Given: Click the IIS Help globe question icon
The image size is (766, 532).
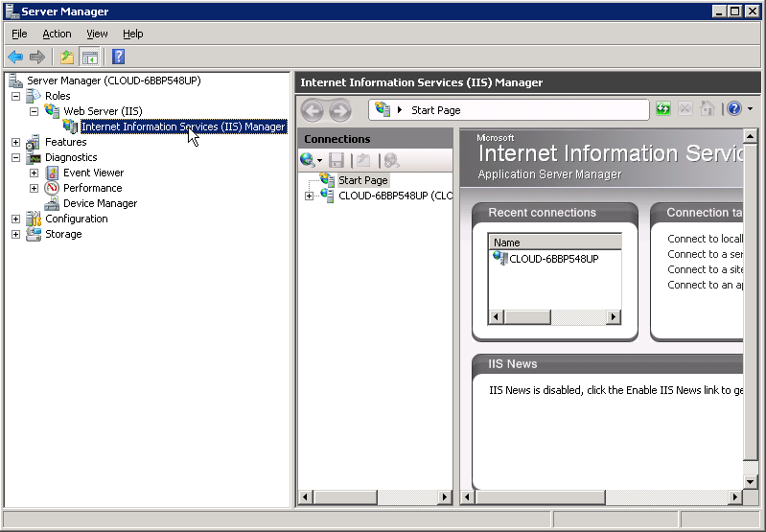Looking at the screenshot, I should [734, 108].
